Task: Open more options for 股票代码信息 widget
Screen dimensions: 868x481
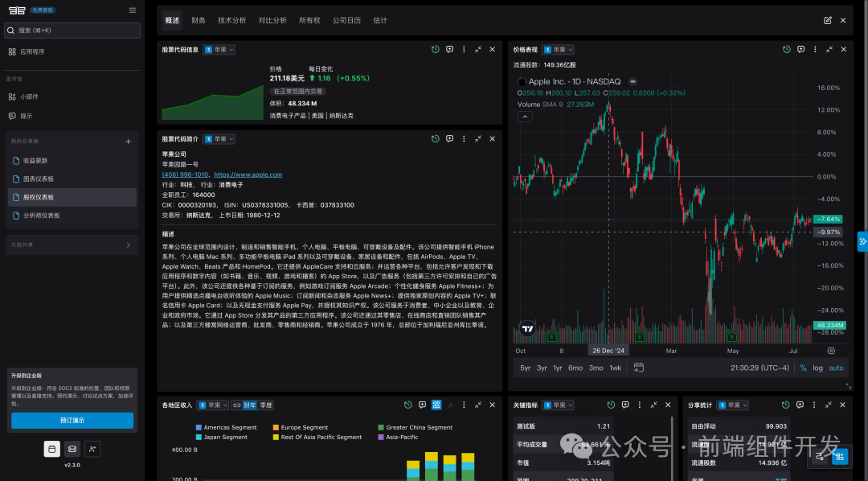Action: click(x=464, y=49)
